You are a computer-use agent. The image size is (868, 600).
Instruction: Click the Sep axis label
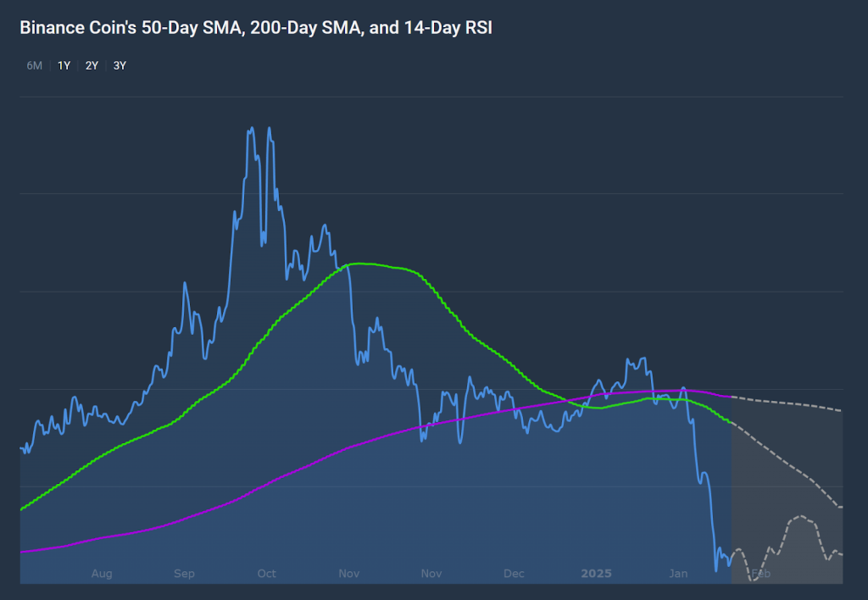(184, 574)
